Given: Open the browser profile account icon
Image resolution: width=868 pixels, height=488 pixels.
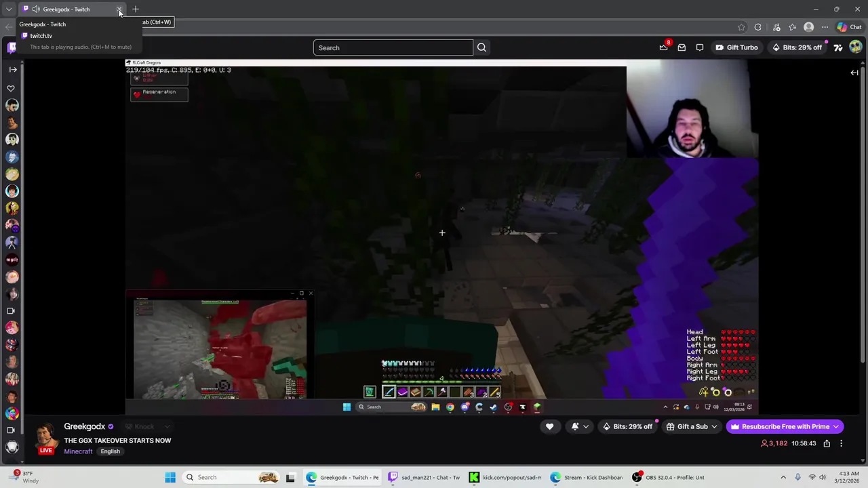Looking at the screenshot, I should coord(808,27).
